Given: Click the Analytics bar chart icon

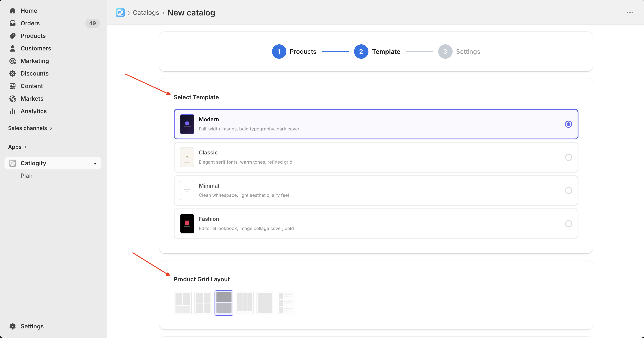Looking at the screenshot, I should pos(13,111).
